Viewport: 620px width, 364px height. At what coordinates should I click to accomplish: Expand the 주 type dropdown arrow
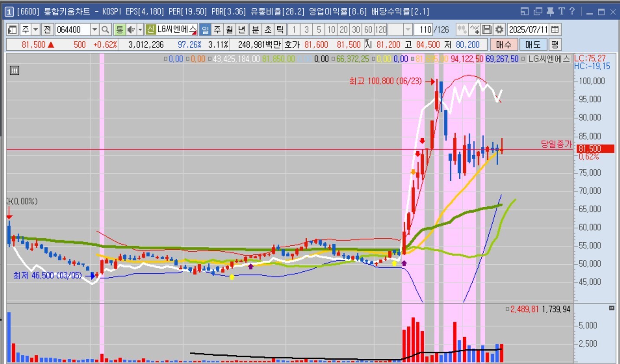[36, 29]
